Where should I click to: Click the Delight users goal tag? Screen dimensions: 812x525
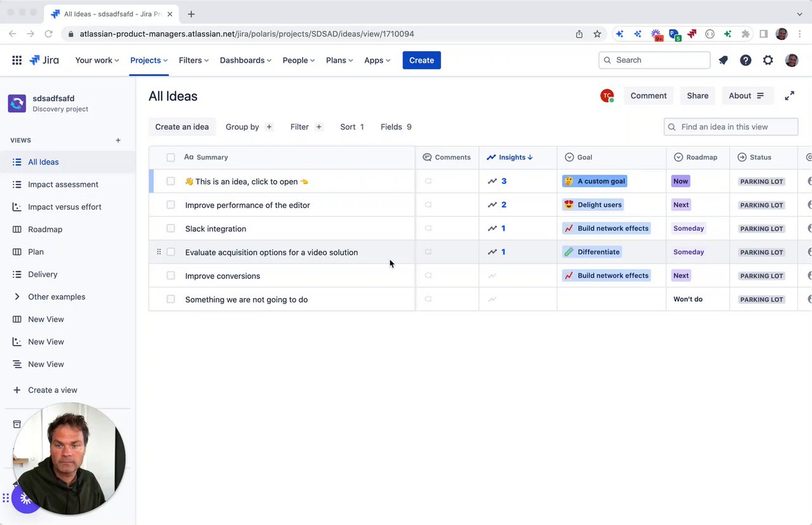tap(593, 205)
